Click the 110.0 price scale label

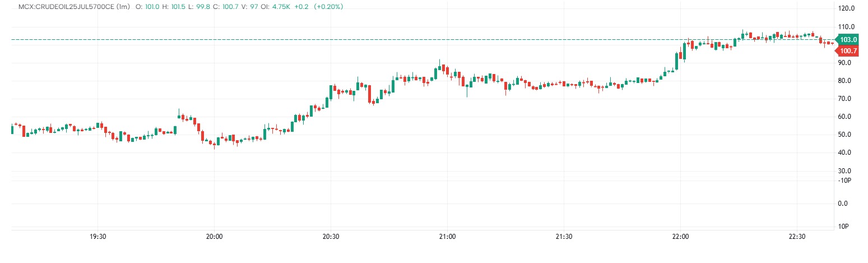tap(846, 27)
